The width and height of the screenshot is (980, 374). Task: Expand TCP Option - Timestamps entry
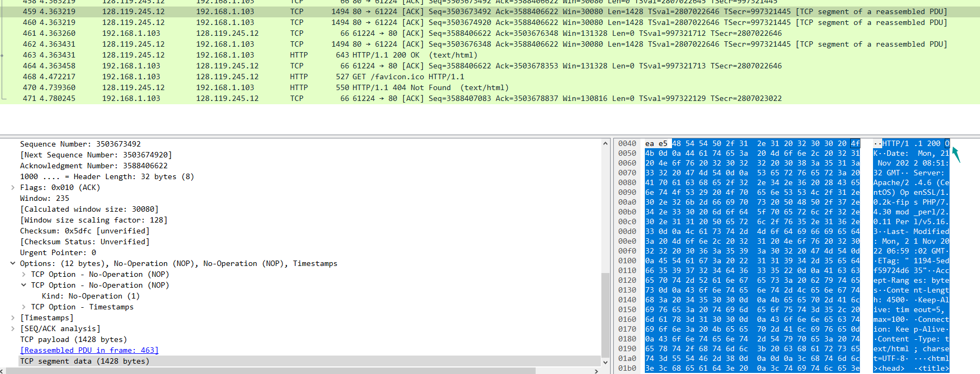click(23, 307)
